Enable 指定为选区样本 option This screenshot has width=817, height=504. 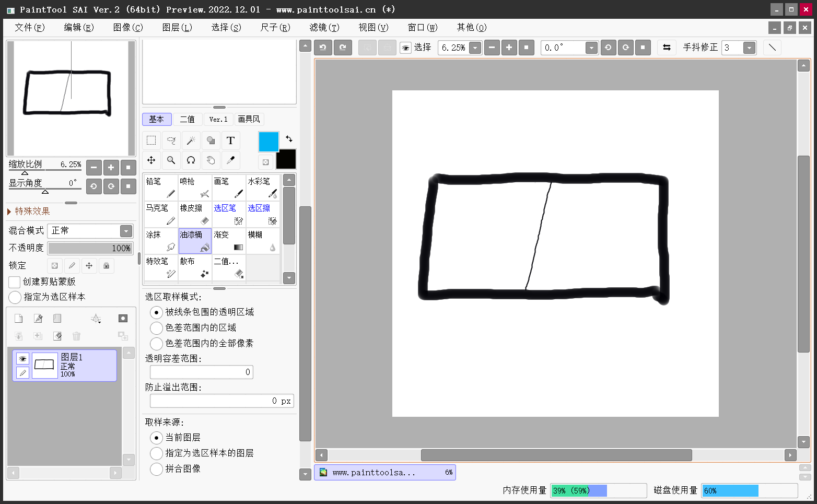[x=15, y=297]
